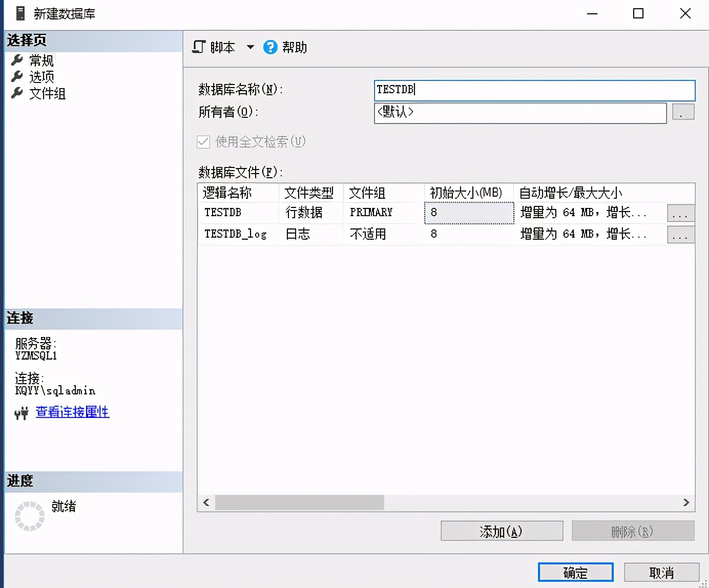The width and height of the screenshot is (709, 588).
Task: Click the right arrow of the horizontal scrollbar
Action: click(686, 502)
